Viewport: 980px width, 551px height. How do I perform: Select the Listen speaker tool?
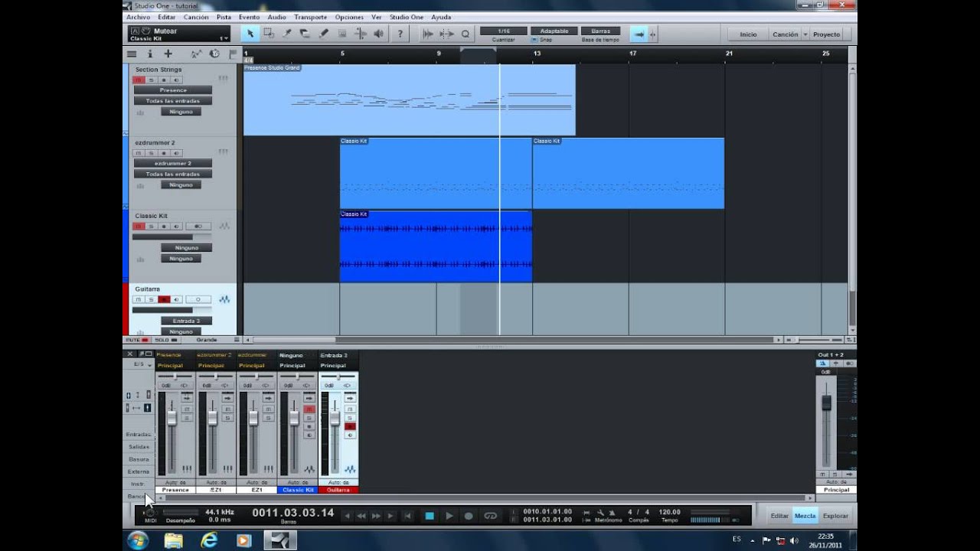pyautogui.click(x=378, y=34)
